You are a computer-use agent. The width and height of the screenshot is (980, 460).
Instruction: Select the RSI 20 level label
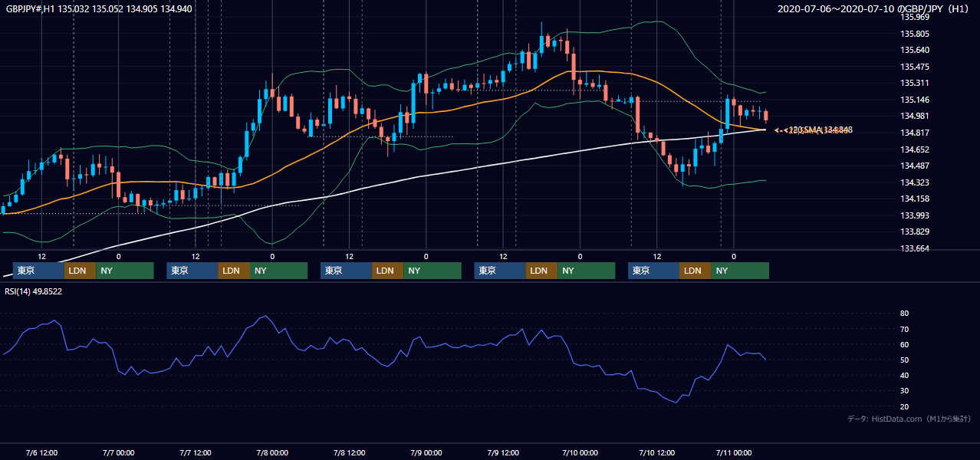(x=905, y=406)
